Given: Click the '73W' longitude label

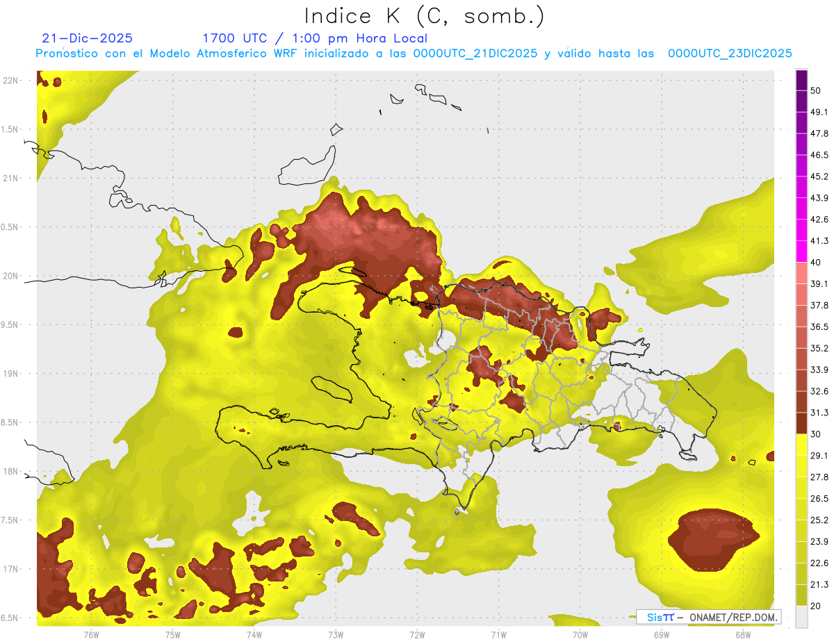Looking at the screenshot, I should click(x=336, y=635).
